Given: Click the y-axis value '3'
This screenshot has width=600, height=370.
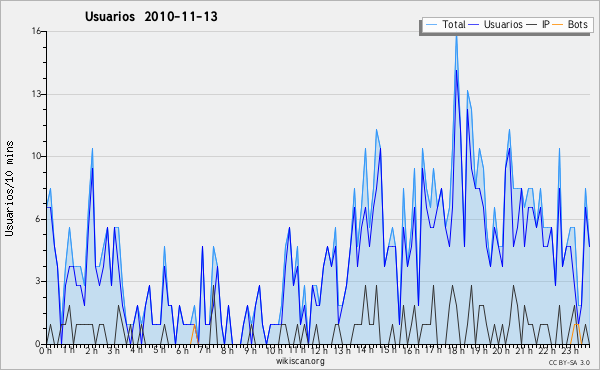Looking at the screenshot, I should coord(38,281).
